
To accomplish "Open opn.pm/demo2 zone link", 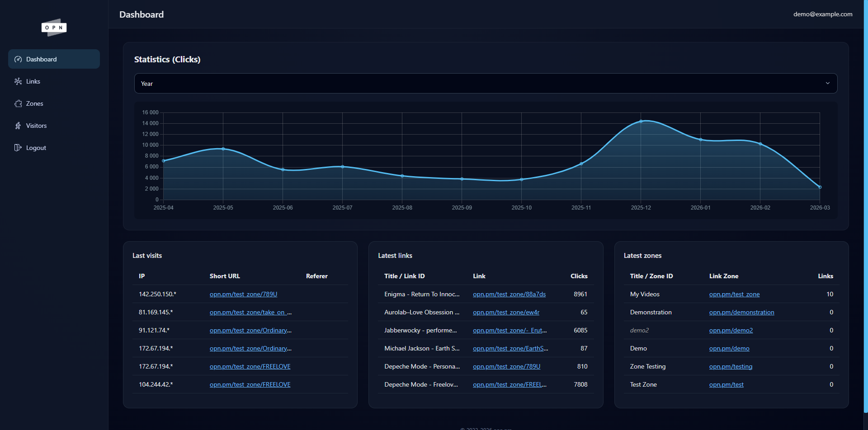I will (x=731, y=330).
